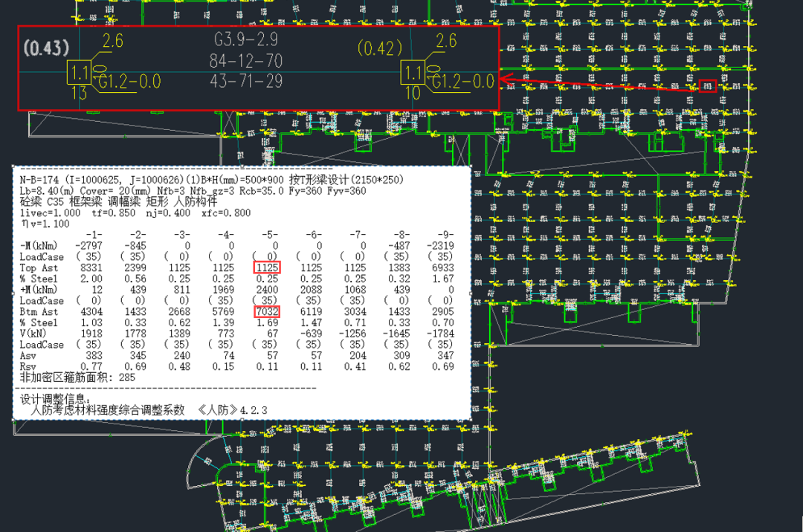Select the 人防考虑材料强度综合调整系数 line
Viewport: 803px width, 532px height.
coord(149,409)
